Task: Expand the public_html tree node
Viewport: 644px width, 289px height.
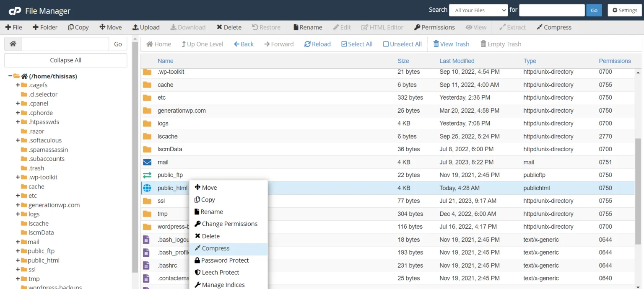Action: (18, 260)
